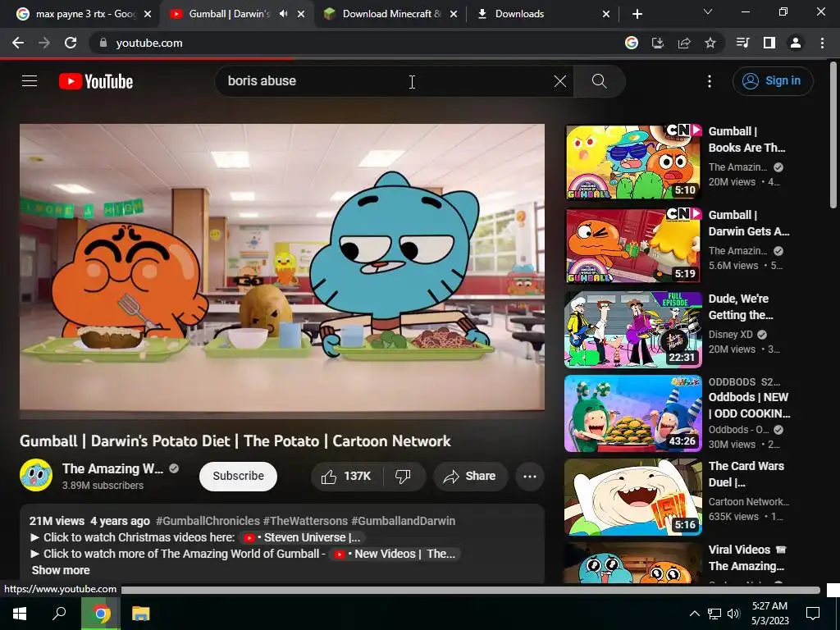
Task: Go to the YouTube home logo
Action: point(96,81)
